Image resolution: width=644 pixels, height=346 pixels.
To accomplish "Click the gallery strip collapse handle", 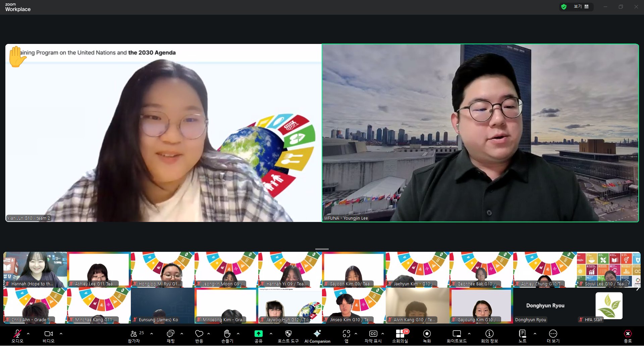I will [x=322, y=249].
